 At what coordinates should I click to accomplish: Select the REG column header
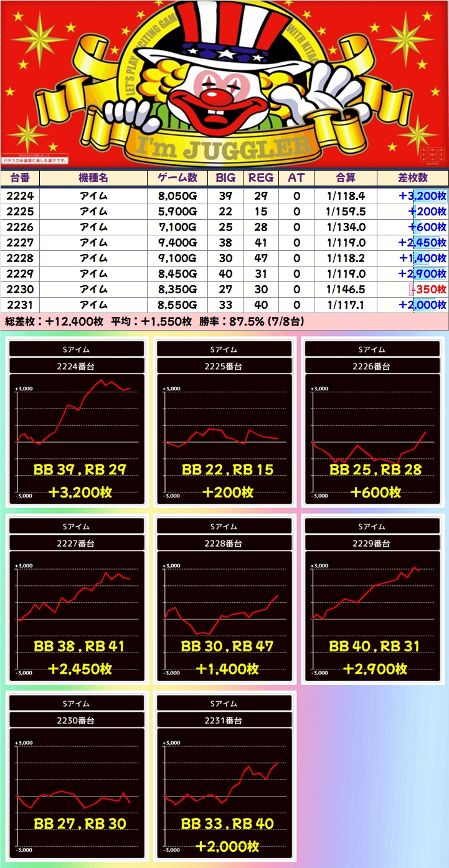(261, 177)
